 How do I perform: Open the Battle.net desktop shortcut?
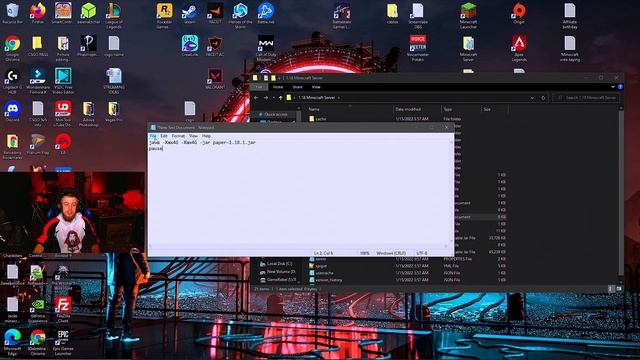266,13
